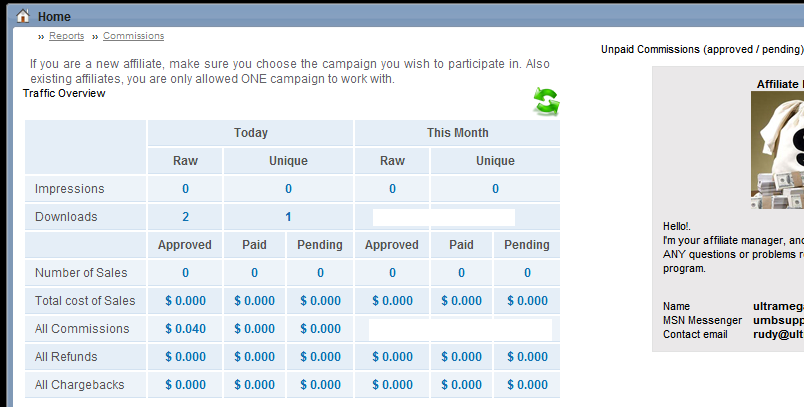Click the Home house icon
The height and width of the screenshot is (407, 804).
click(x=23, y=16)
